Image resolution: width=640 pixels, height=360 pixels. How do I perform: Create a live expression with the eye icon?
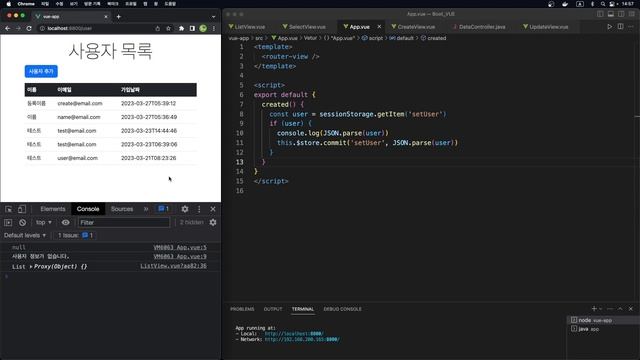[x=65, y=222]
